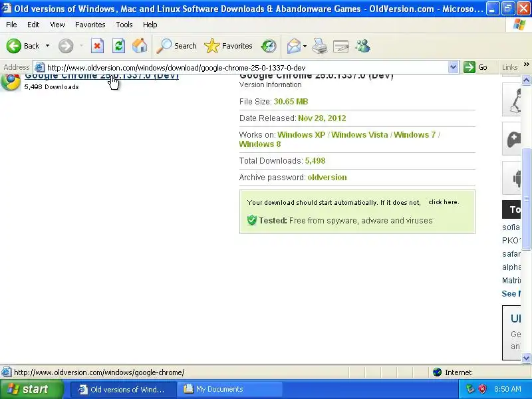The width and height of the screenshot is (532, 399).
Task: Open the Messenger people icon
Action: pos(362,46)
